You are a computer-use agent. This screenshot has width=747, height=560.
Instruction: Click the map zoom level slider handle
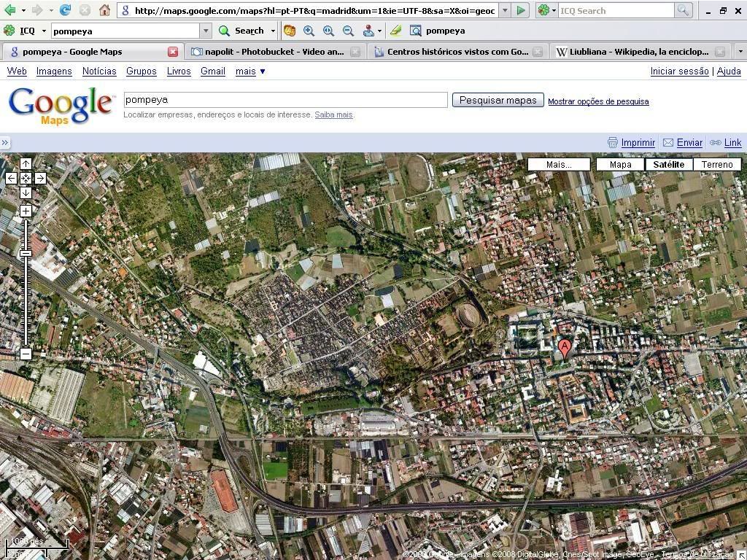[26, 254]
